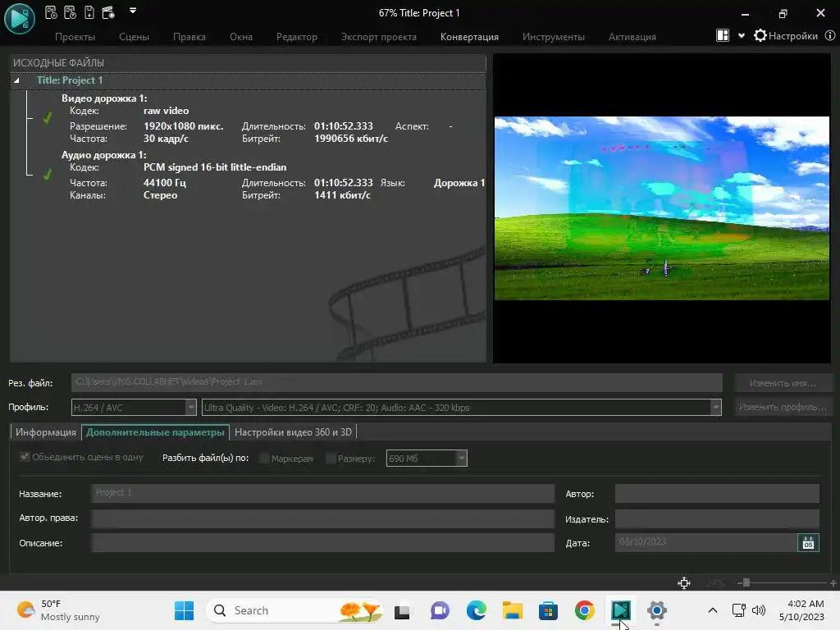Open Google Chrome from the taskbar
The width and height of the screenshot is (840, 630).
click(584, 610)
